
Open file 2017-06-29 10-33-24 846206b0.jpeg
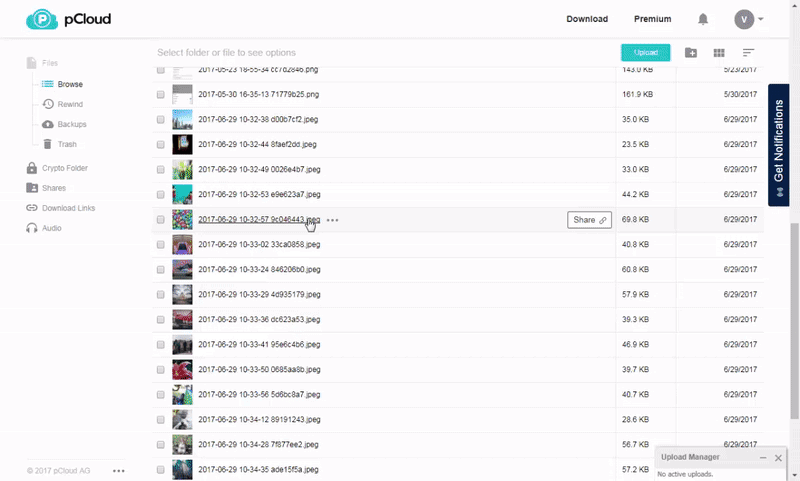[259, 269]
